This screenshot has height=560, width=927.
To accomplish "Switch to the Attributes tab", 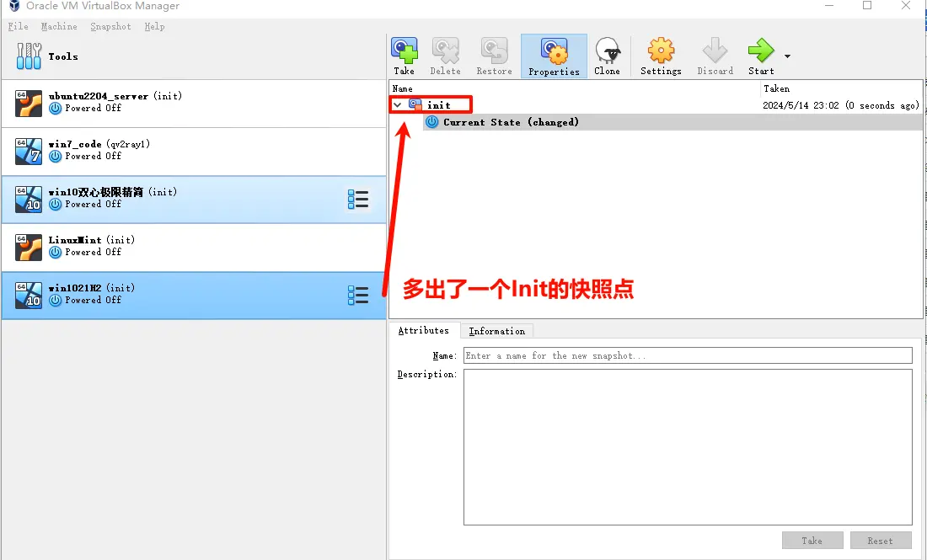I will [423, 331].
